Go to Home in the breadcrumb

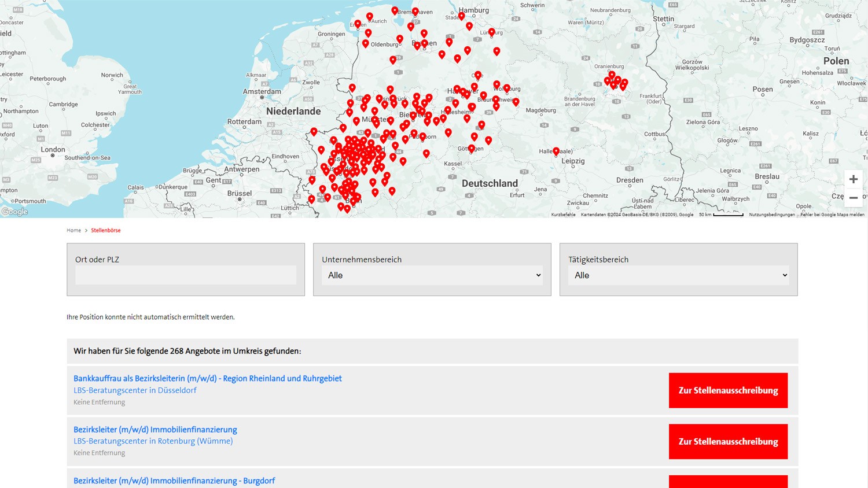click(73, 230)
